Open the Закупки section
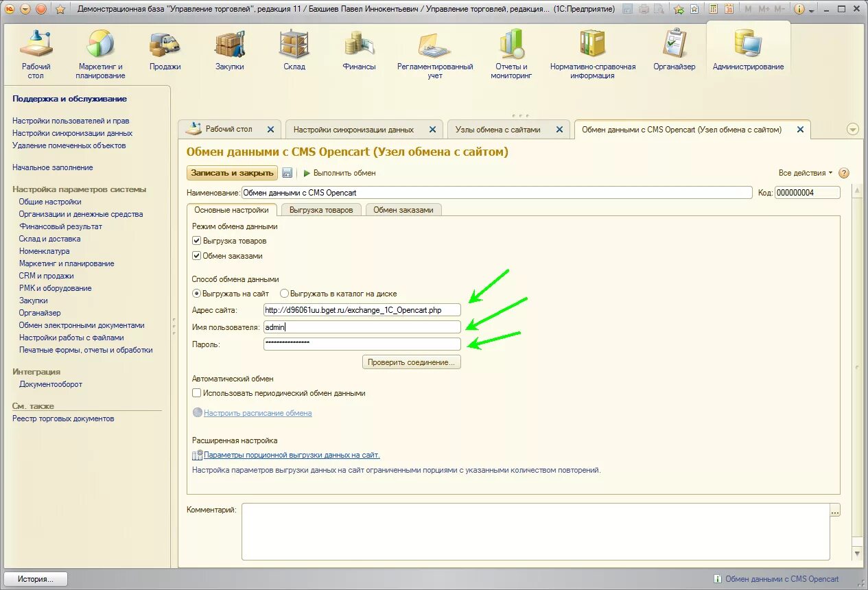This screenshot has width=868, height=590. tap(230, 51)
